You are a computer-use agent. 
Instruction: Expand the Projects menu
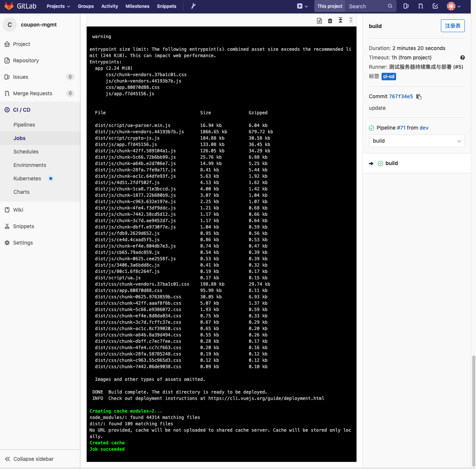(x=58, y=6)
